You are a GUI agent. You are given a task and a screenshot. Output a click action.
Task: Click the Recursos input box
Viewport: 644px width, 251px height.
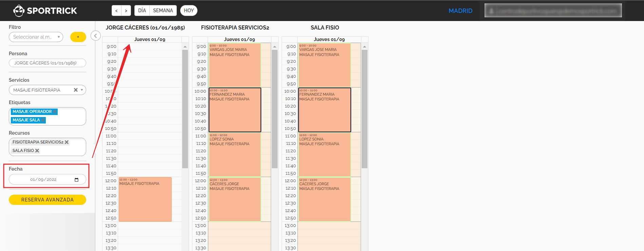(x=48, y=147)
